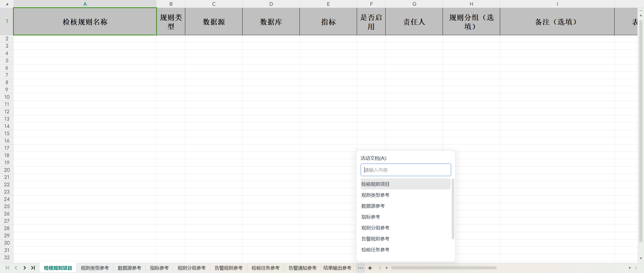The height and width of the screenshot is (273, 644).
Task: Click the select-all corner triangle
Action: coord(7,4)
